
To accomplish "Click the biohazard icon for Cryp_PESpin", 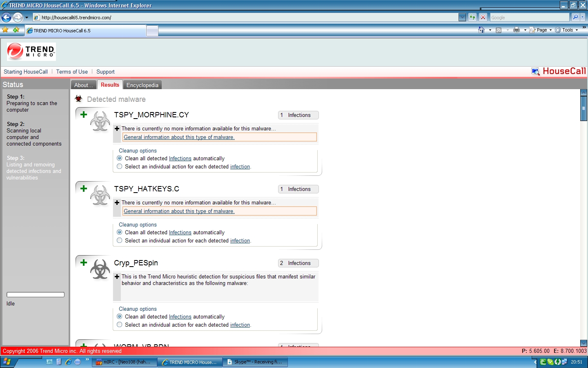I will [100, 269].
